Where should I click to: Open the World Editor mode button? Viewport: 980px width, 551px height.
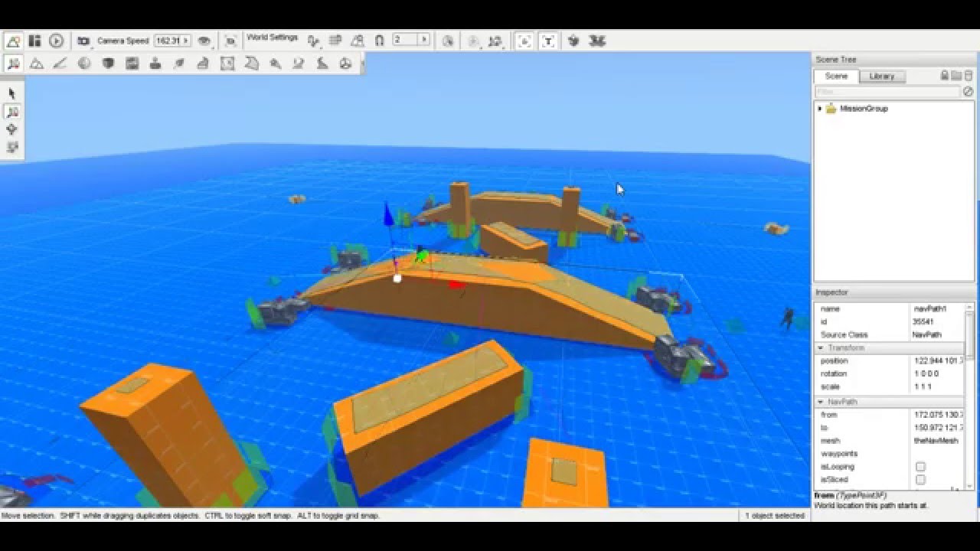click(13, 41)
